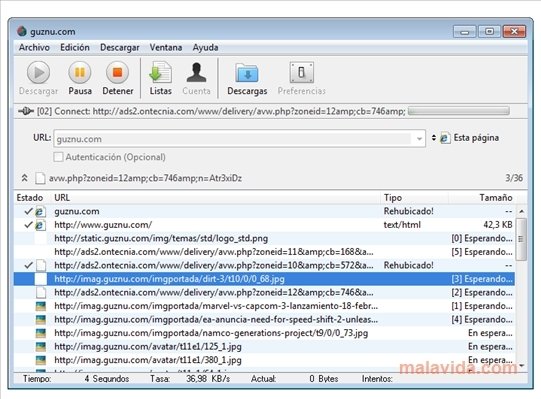Select the namco-generations-project URL row
Screen dimensions: 541x399
point(265,333)
